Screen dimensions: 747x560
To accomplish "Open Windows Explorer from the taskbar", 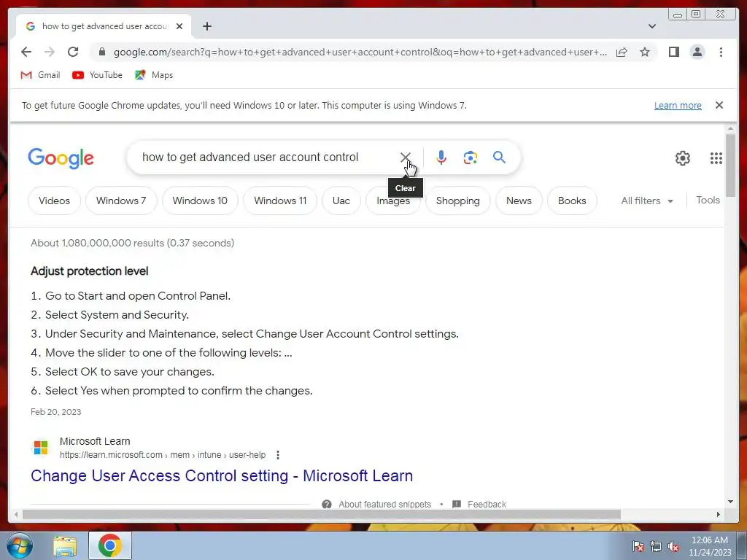I will tap(65, 545).
